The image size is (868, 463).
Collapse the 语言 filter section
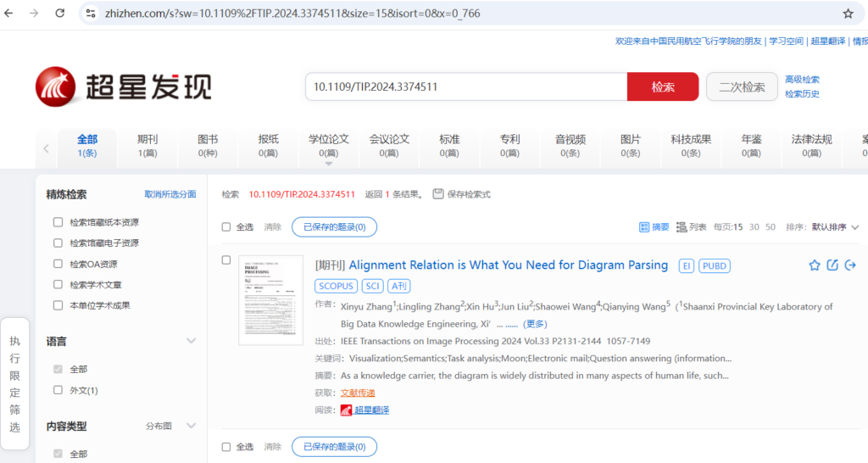coord(191,341)
